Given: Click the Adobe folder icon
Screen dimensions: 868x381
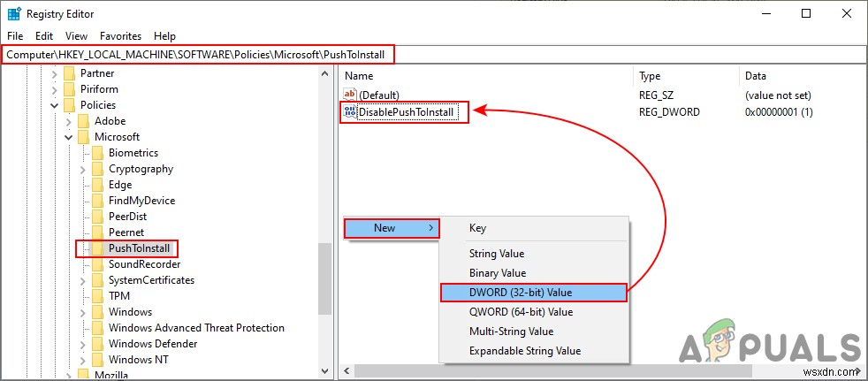Looking at the screenshot, I should [x=83, y=121].
